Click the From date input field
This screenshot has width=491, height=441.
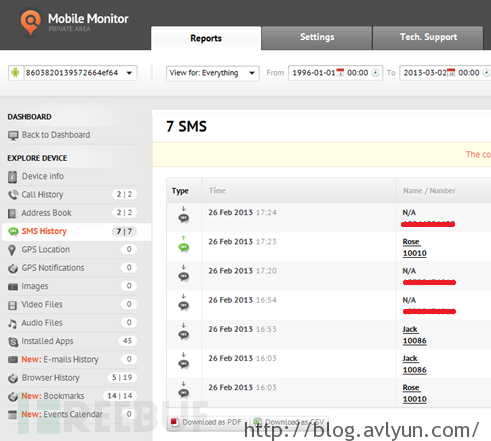pos(335,73)
